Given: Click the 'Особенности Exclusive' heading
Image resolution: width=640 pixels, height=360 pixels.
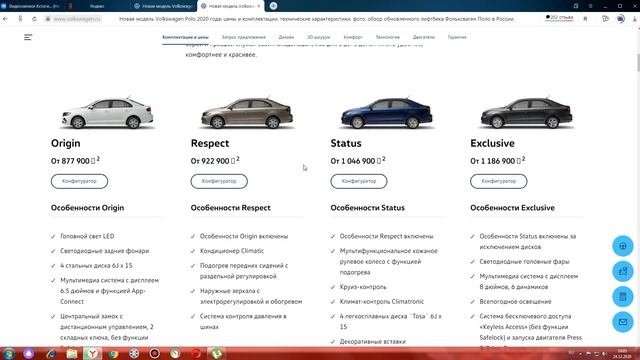Looking at the screenshot, I should point(512,208).
